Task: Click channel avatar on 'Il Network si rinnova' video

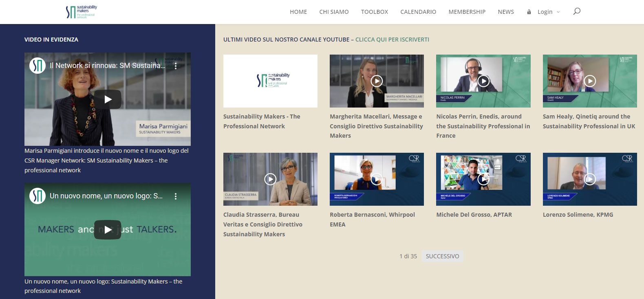Action: coord(37,66)
